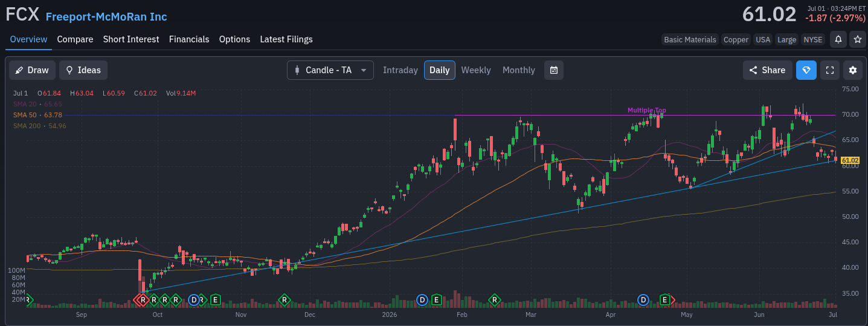Click the green R marker between February and March

point(495,299)
